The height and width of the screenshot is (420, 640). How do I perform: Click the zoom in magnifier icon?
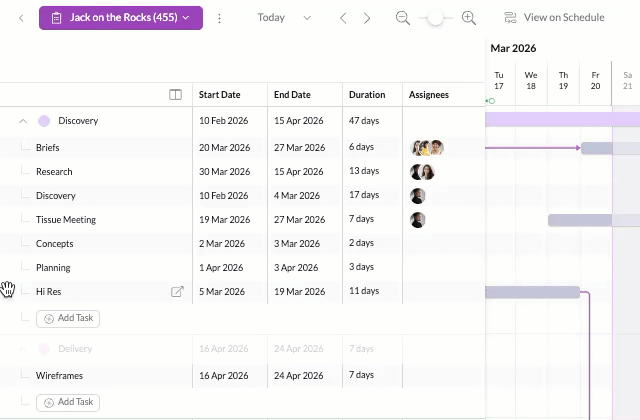click(x=468, y=18)
